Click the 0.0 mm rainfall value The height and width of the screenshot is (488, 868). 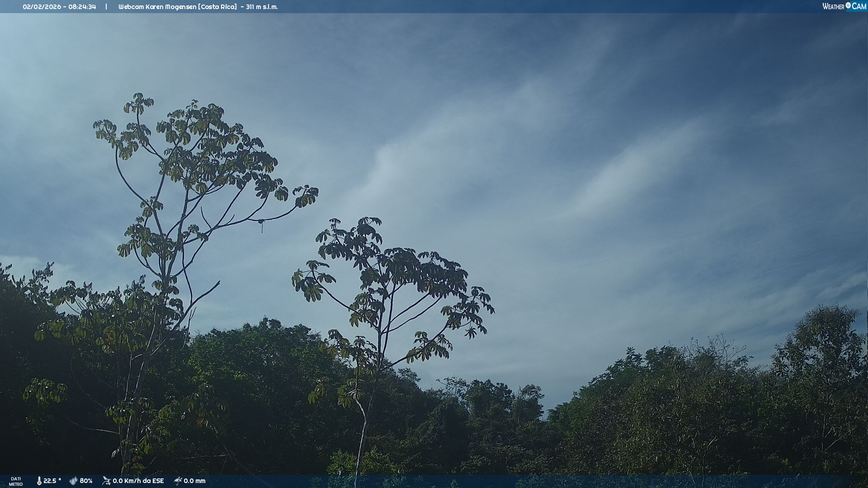tap(194, 481)
